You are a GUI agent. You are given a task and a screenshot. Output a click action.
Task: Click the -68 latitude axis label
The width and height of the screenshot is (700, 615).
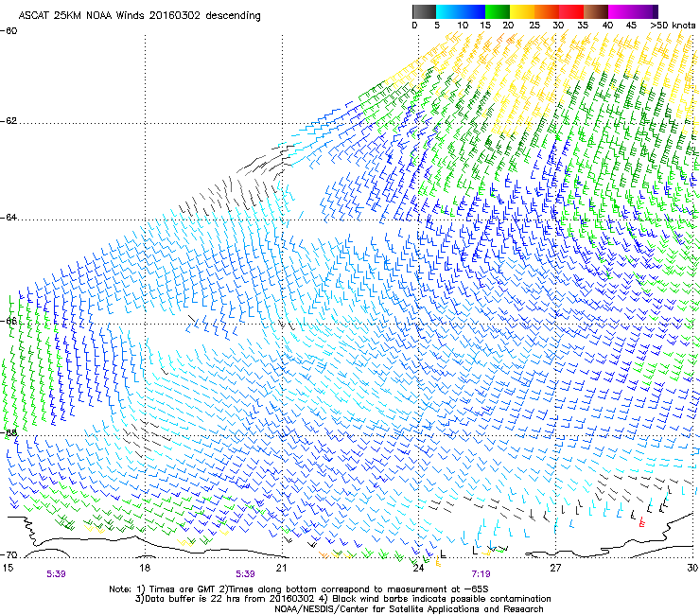pyautogui.click(x=9, y=432)
